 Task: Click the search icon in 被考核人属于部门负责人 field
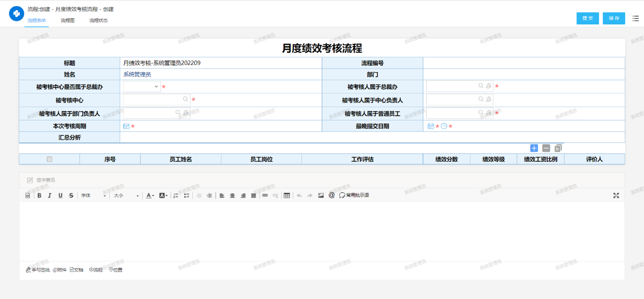[x=178, y=113]
